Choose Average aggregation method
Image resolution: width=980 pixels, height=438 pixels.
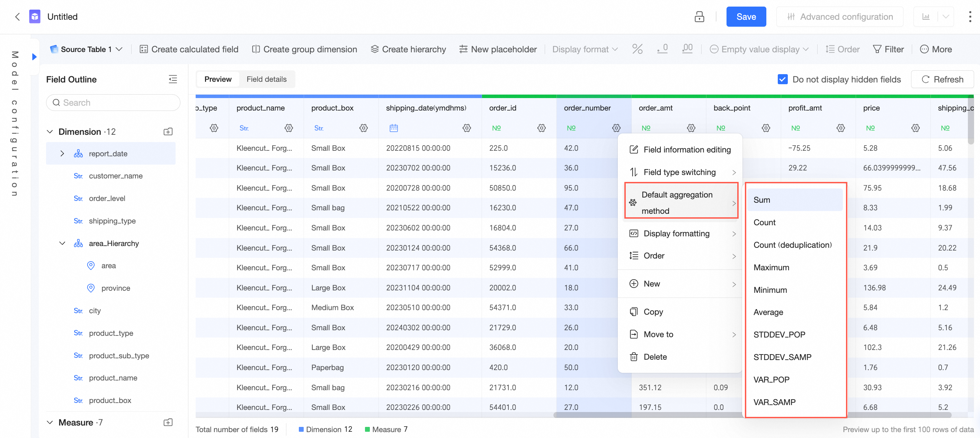tap(768, 312)
